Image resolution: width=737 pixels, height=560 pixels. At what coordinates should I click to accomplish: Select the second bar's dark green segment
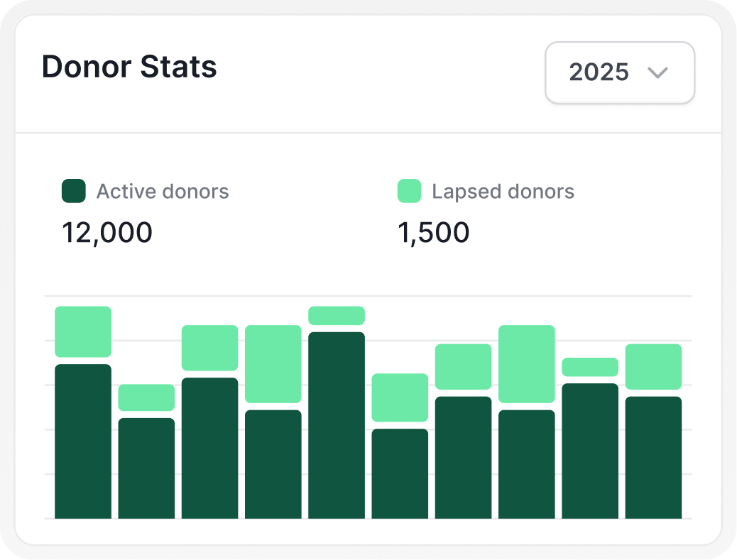[x=147, y=468]
